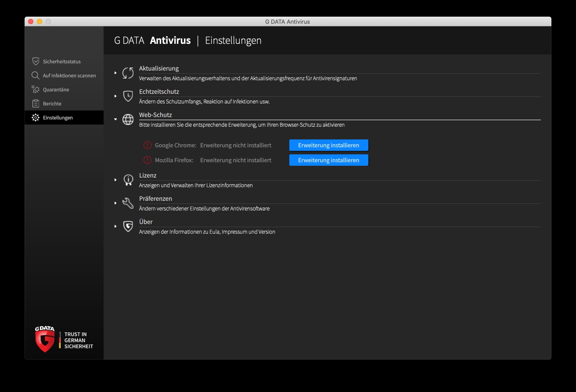Click the Echtzeitschutz shield clock icon
The width and height of the screenshot is (576, 392).
128,96
